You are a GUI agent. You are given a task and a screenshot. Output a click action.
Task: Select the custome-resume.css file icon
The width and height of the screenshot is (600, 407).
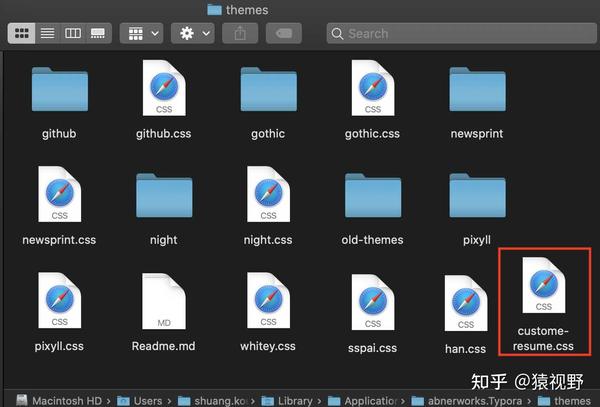click(x=544, y=285)
